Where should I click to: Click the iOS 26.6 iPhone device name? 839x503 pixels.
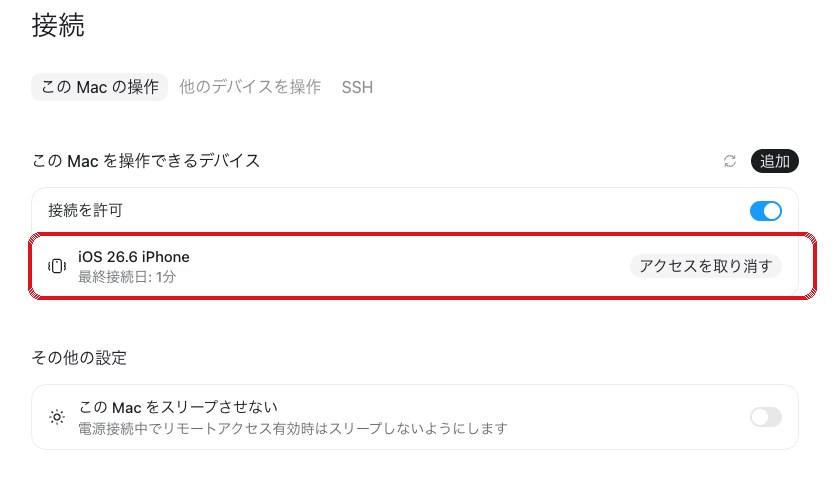134,257
